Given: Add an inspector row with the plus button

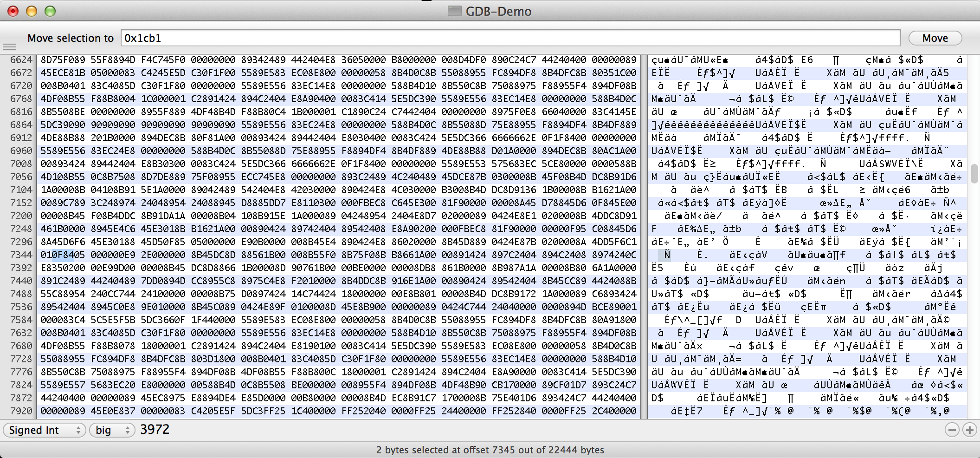Looking at the screenshot, I should point(969,430).
